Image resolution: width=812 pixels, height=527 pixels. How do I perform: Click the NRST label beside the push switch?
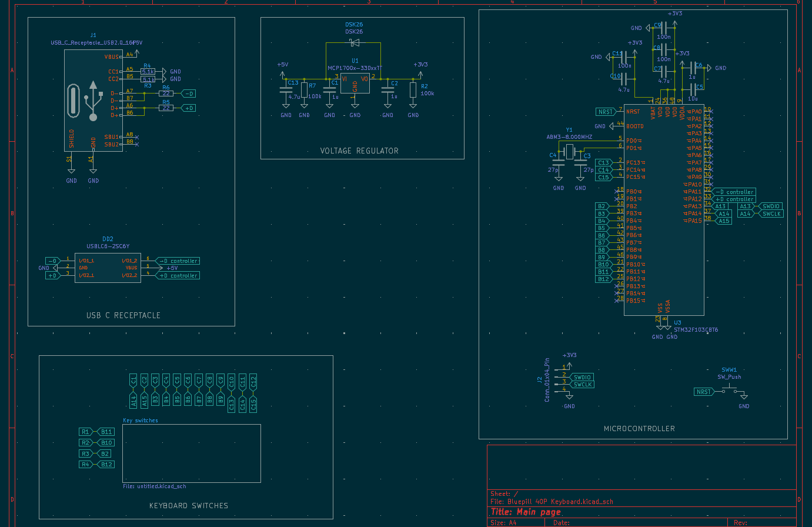pyautogui.click(x=704, y=392)
